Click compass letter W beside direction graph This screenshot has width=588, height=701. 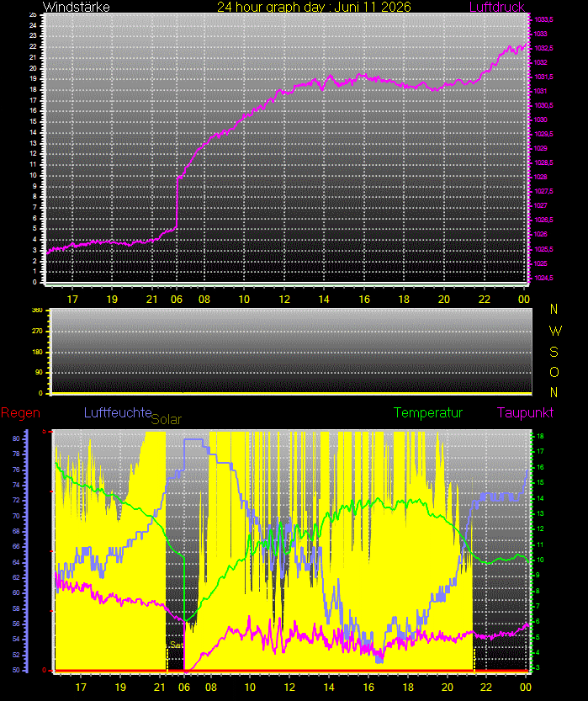point(555,331)
